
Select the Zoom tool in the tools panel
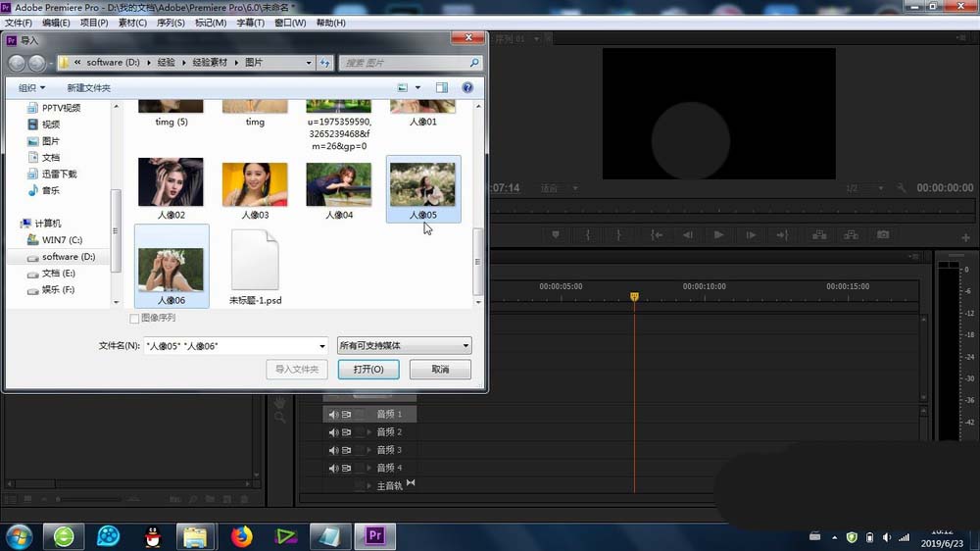coord(280,418)
